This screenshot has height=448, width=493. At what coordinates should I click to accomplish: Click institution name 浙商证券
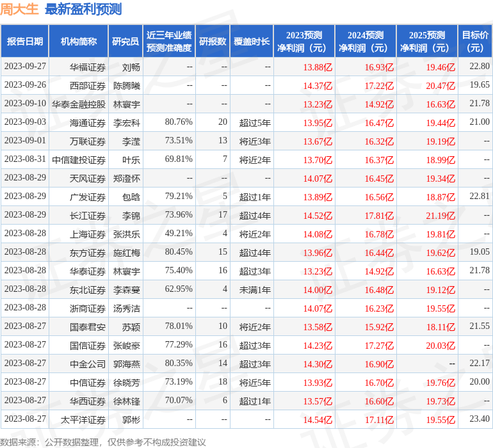point(88,308)
